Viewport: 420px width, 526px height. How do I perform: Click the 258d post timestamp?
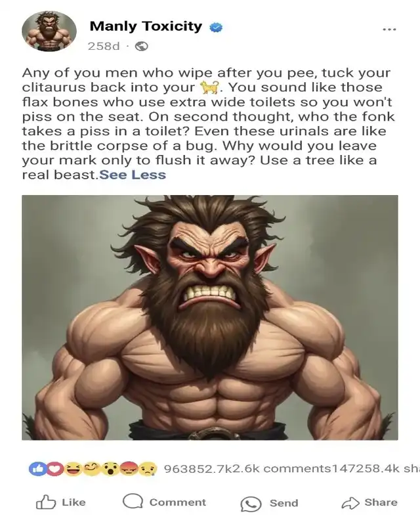(104, 46)
